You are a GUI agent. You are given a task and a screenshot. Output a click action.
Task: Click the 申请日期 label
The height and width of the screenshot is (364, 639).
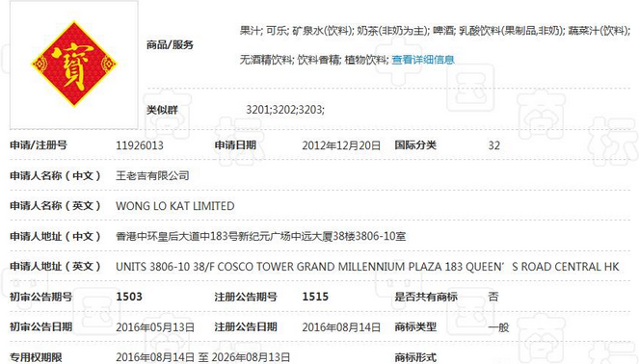click(x=235, y=145)
